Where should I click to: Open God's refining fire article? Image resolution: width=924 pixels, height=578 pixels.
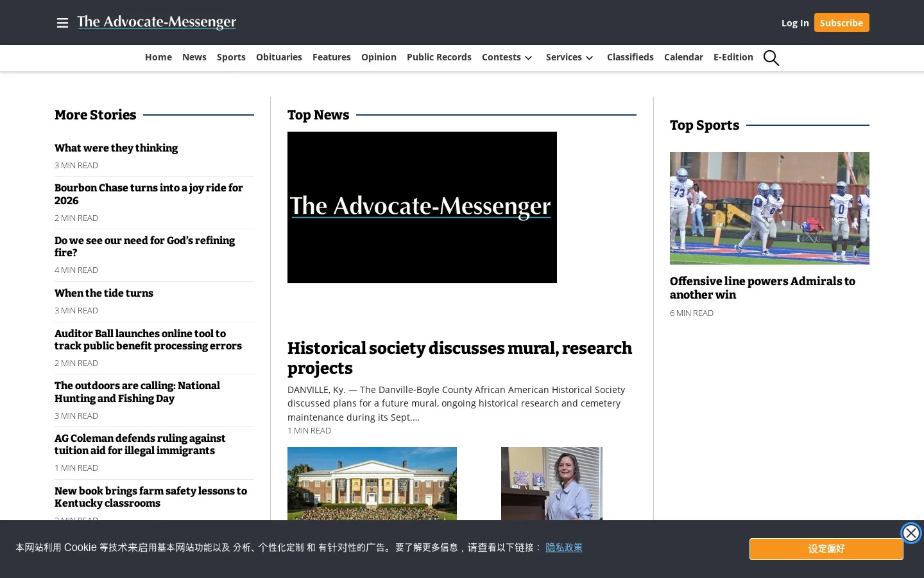click(x=145, y=247)
